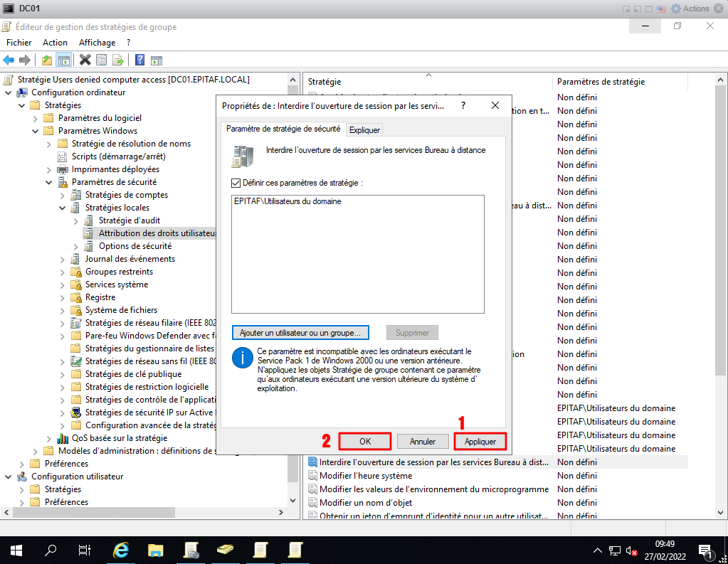This screenshot has width=728, height=564.
Task: Switch to the 'Expliquer' tab
Action: tap(364, 129)
